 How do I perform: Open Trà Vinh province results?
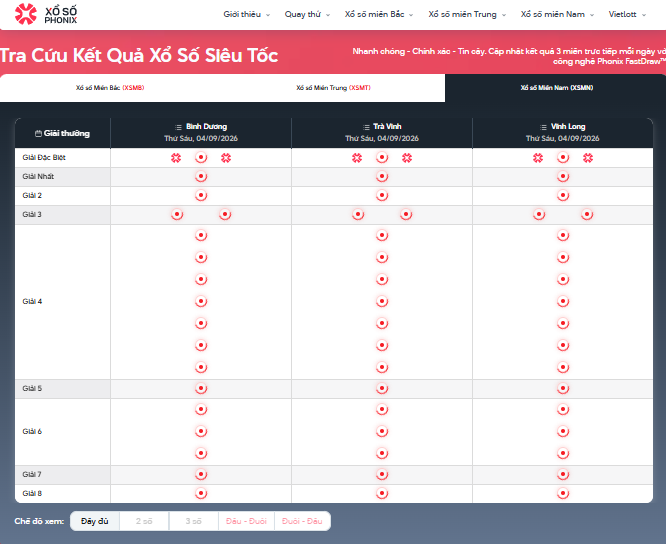point(387,127)
